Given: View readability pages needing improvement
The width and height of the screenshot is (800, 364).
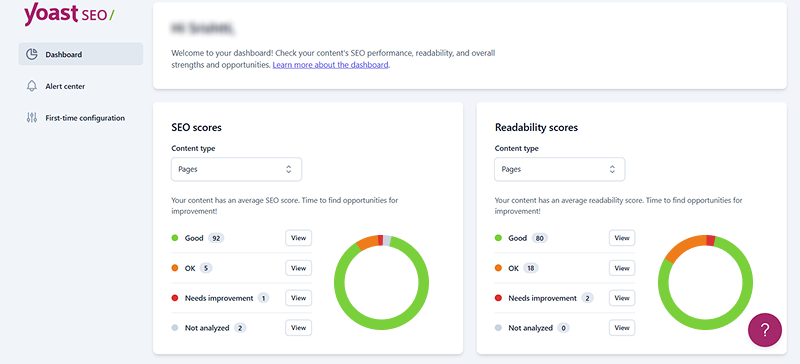Looking at the screenshot, I should [622, 298].
